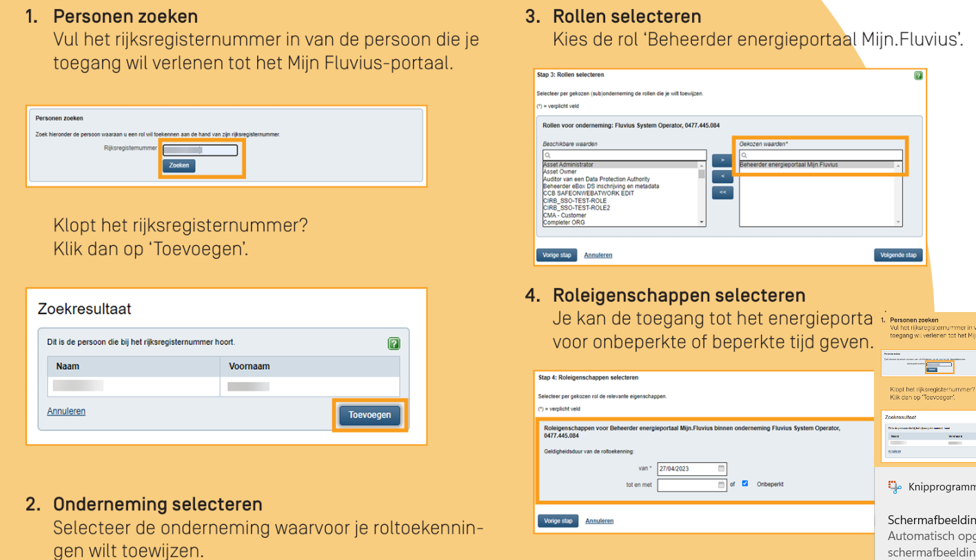Click the magnifier icon under Beschikbare waarden
This screenshot has width=976, height=560.
tap(547, 156)
